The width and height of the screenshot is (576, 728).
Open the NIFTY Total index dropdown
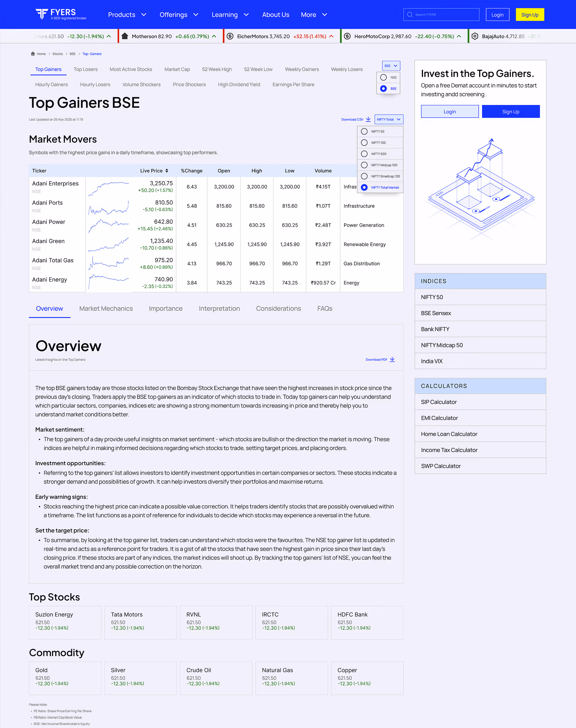click(388, 119)
